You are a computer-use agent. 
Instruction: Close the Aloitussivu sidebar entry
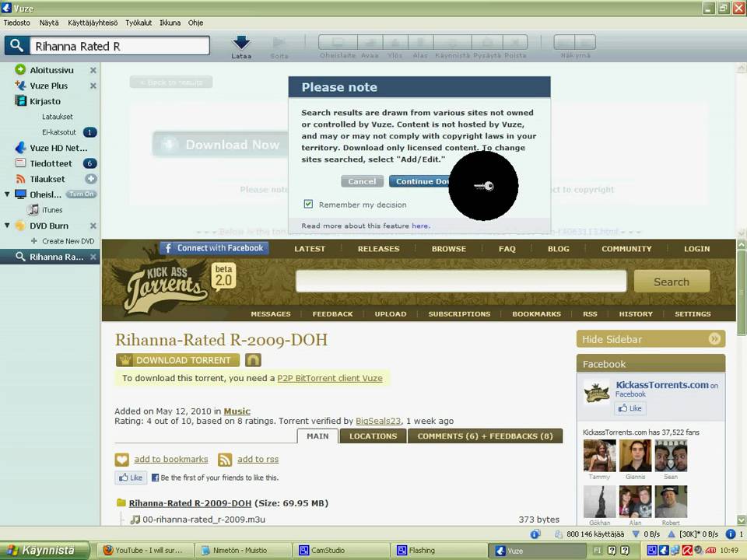click(x=93, y=70)
